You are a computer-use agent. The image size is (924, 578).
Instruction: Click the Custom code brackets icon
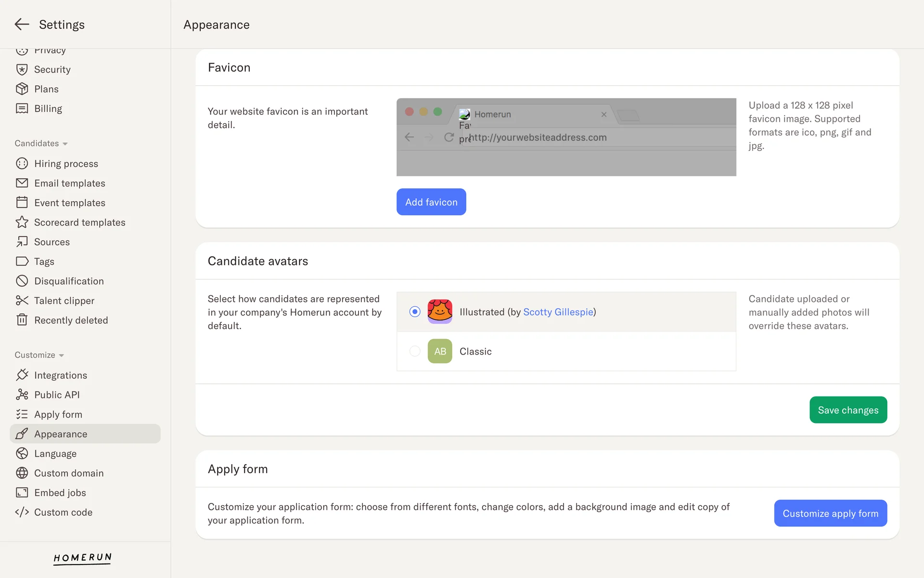[x=22, y=512]
